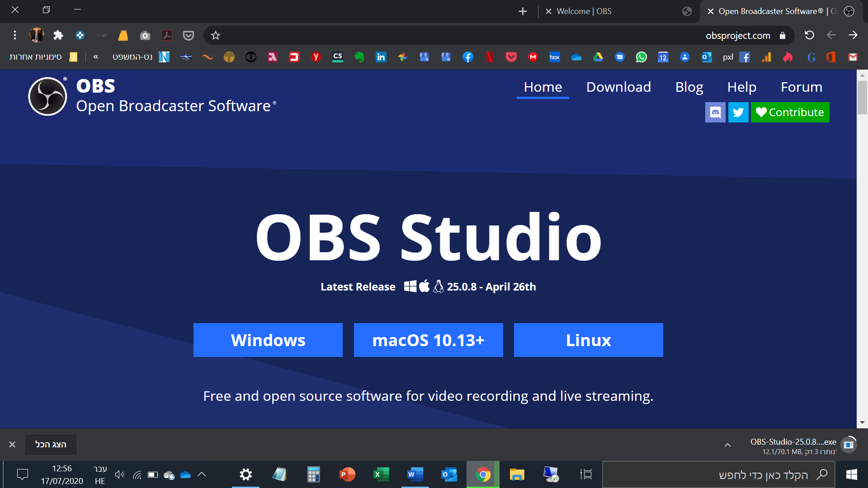868x488 pixels.
Task: Open the Google Photos bookmark
Action: [x=403, y=57]
